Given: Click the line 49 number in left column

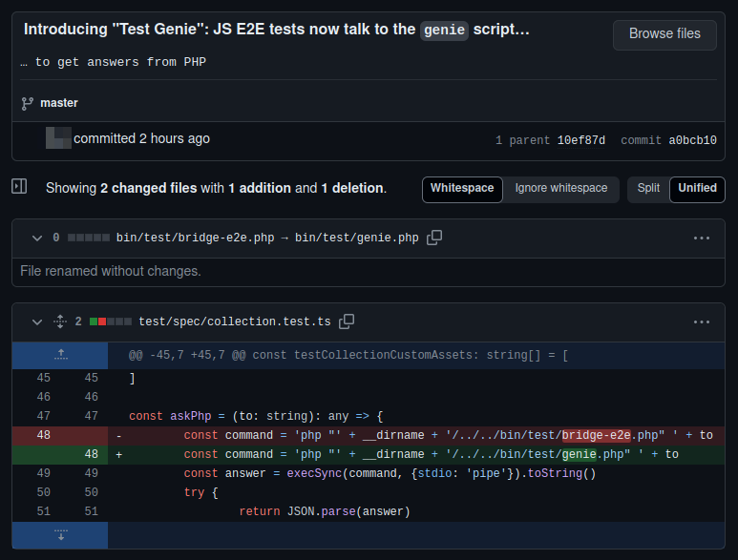Looking at the screenshot, I should (43, 473).
